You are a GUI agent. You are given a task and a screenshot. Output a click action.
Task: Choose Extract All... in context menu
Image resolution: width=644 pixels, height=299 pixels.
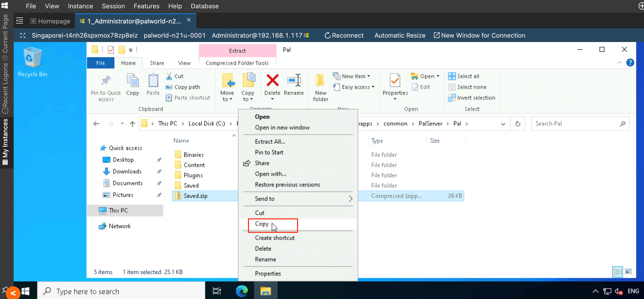click(270, 141)
